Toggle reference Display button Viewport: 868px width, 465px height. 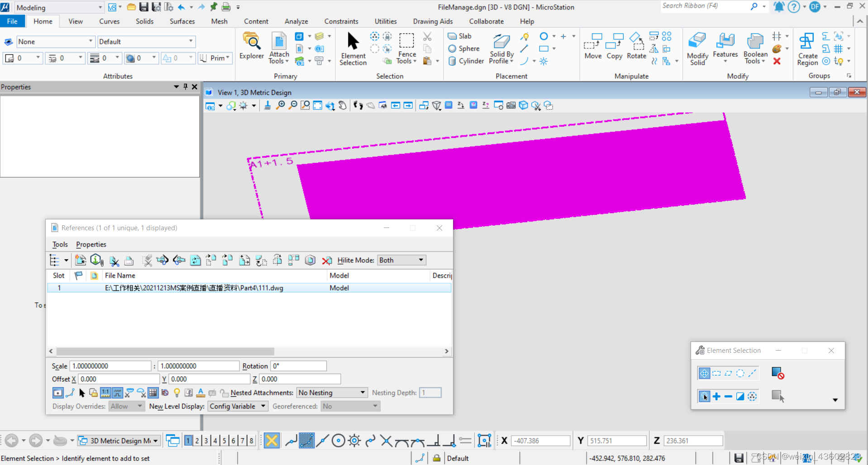(x=58, y=393)
